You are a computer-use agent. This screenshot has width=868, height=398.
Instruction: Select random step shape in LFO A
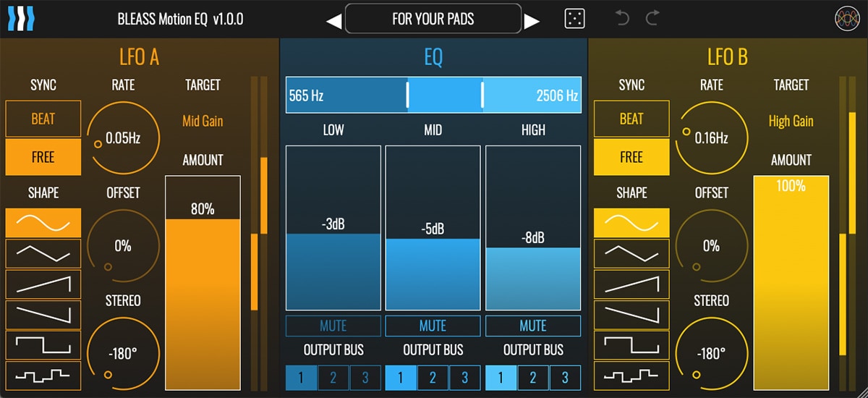click(x=43, y=375)
